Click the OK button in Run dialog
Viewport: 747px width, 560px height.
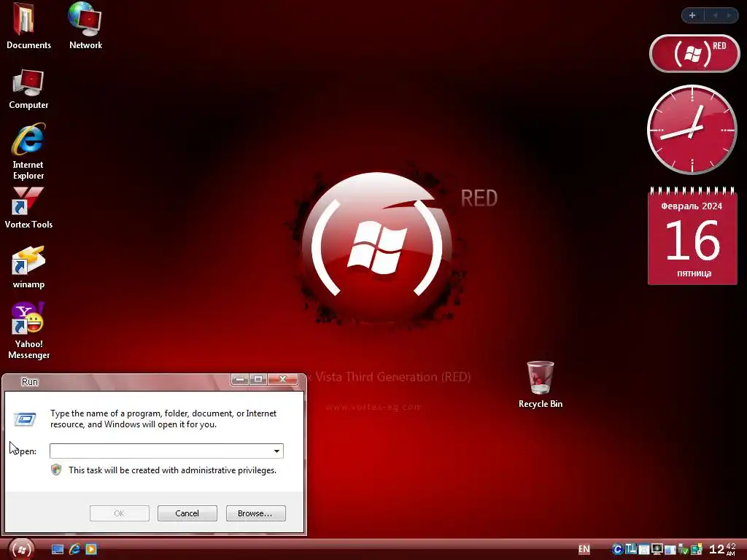click(119, 513)
